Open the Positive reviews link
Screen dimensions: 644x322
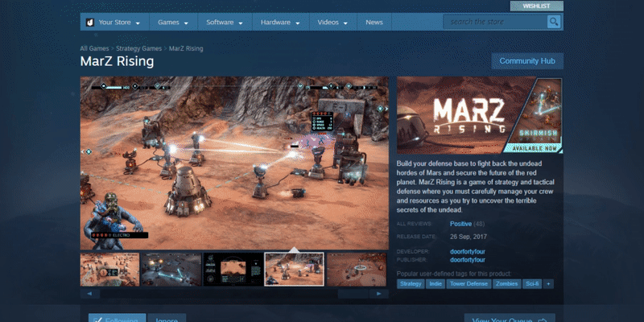(460, 224)
